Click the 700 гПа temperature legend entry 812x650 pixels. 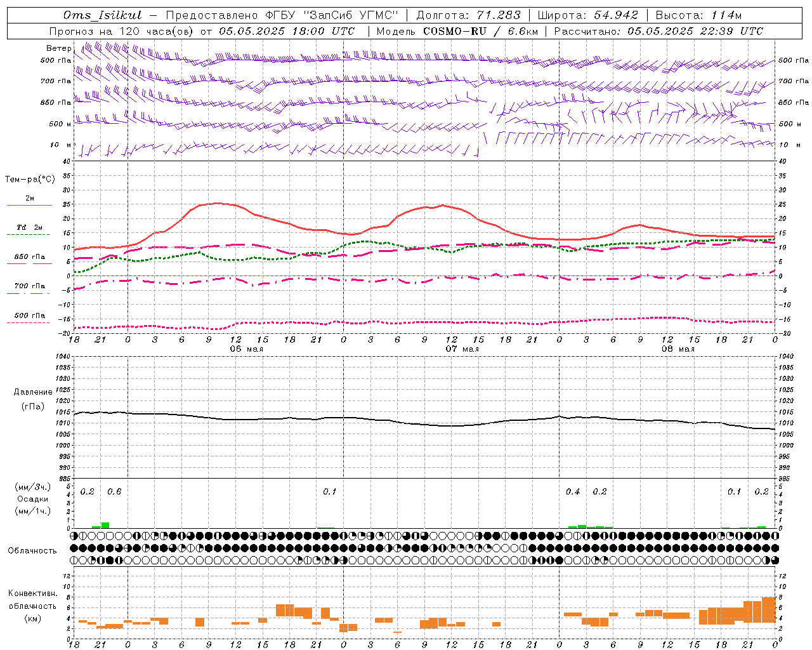click(x=29, y=286)
